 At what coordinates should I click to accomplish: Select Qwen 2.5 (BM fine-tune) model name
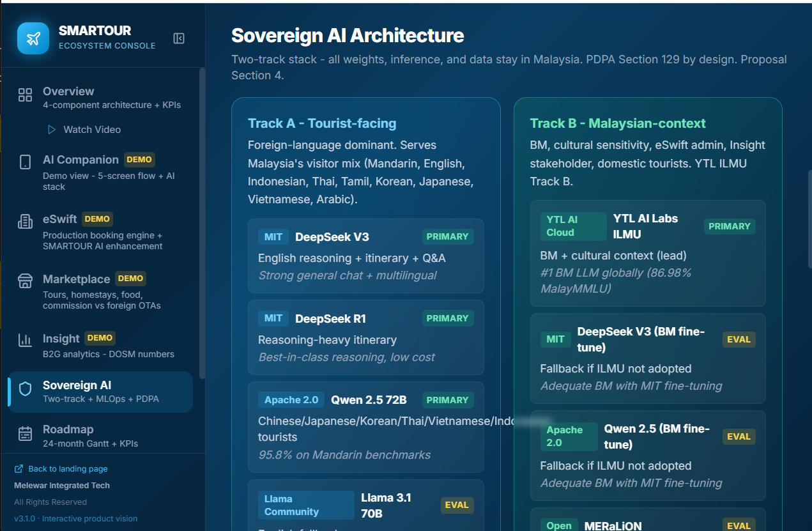click(x=657, y=436)
